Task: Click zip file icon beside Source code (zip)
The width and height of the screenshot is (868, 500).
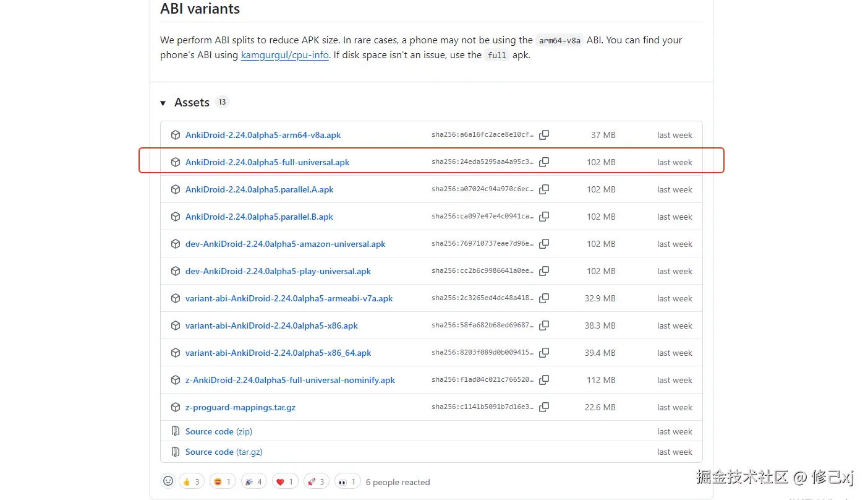Action: [x=176, y=431]
